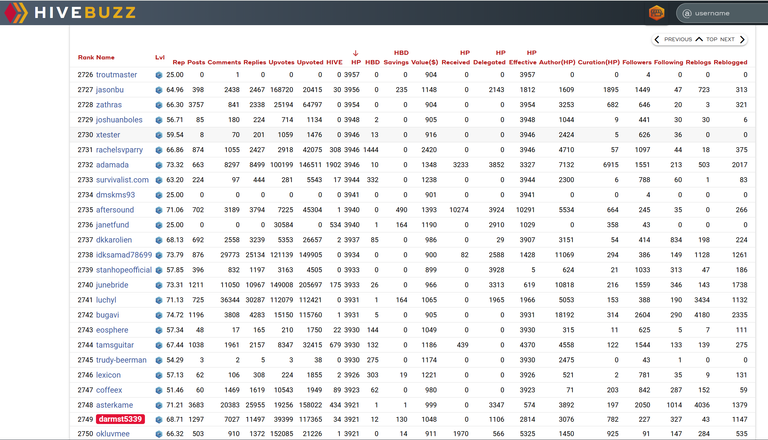The image size is (768, 440).
Task: Click level badge icon for dmskms93
Action: pos(159,195)
